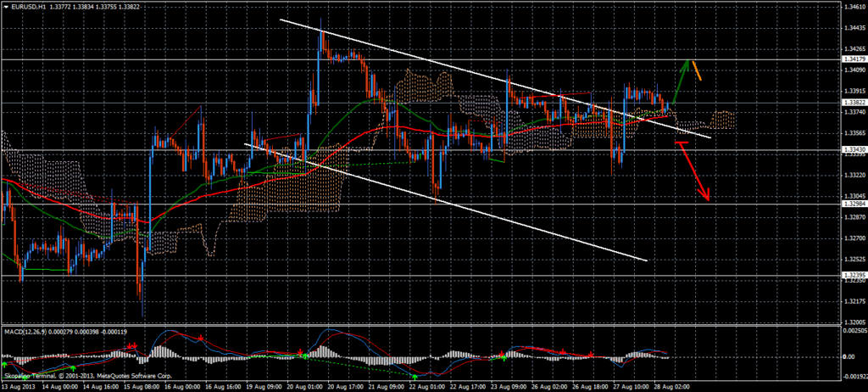This screenshot has height=392, width=868.
Task: Click the 1.32984 price level label
Action: point(853,204)
